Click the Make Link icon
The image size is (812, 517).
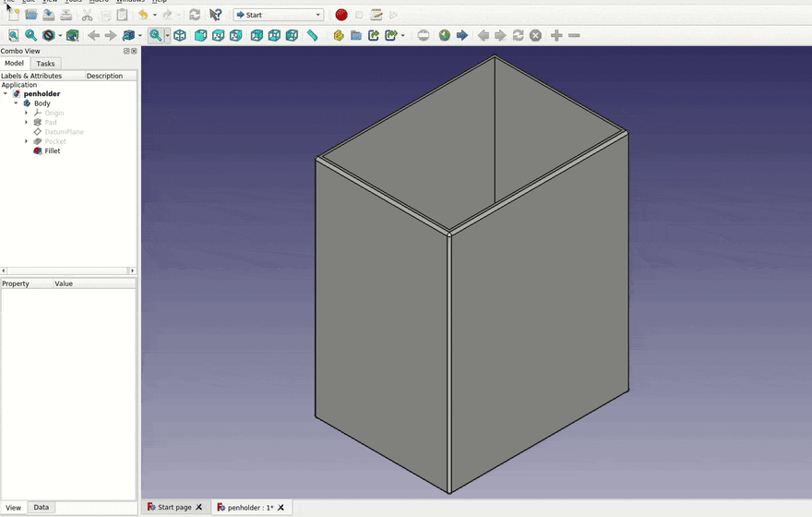coord(374,35)
